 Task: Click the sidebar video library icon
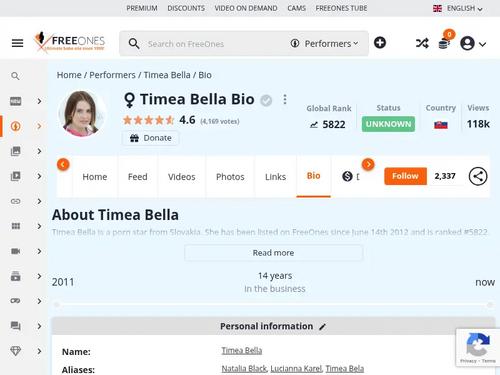pyautogui.click(x=16, y=176)
